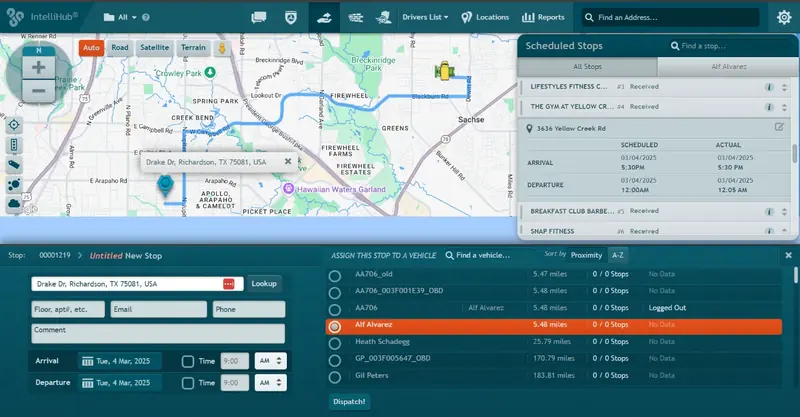The height and width of the screenshot is (417, 800).
Task: Zoom in the map with plus button
Action: tap(39, 67)
